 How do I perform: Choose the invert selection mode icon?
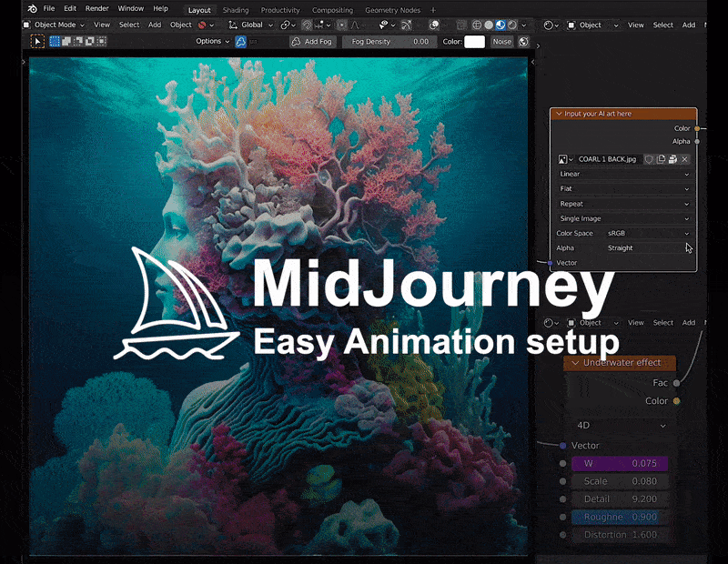[89, 41]
